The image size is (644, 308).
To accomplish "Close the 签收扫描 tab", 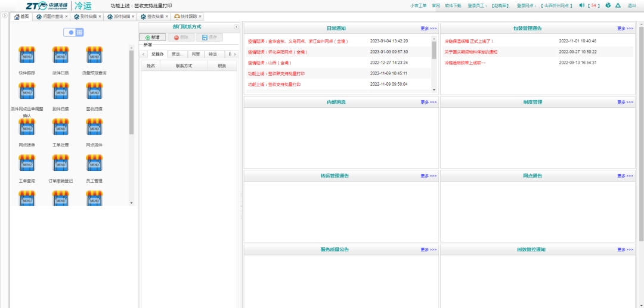I will [167, 17].
